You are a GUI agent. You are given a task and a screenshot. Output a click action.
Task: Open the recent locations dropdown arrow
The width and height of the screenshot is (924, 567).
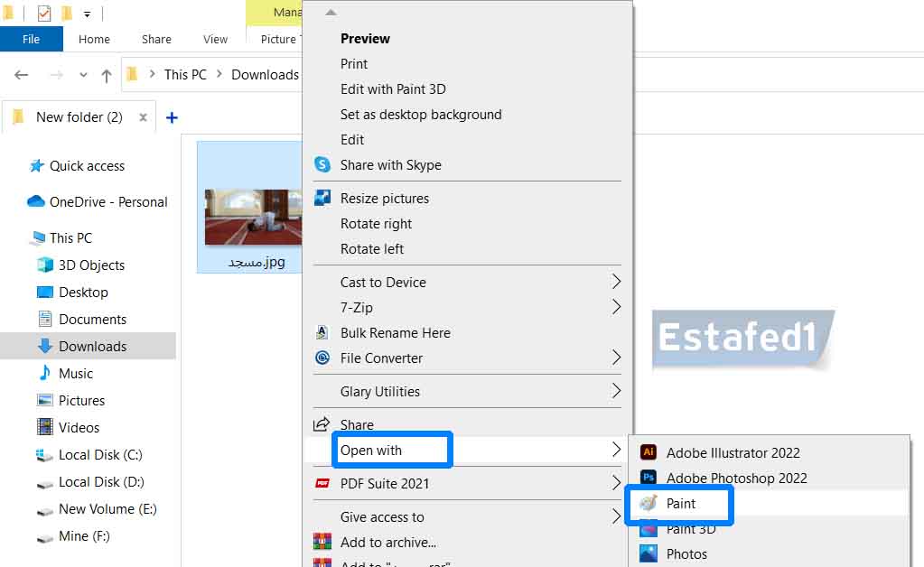[84, 75]
